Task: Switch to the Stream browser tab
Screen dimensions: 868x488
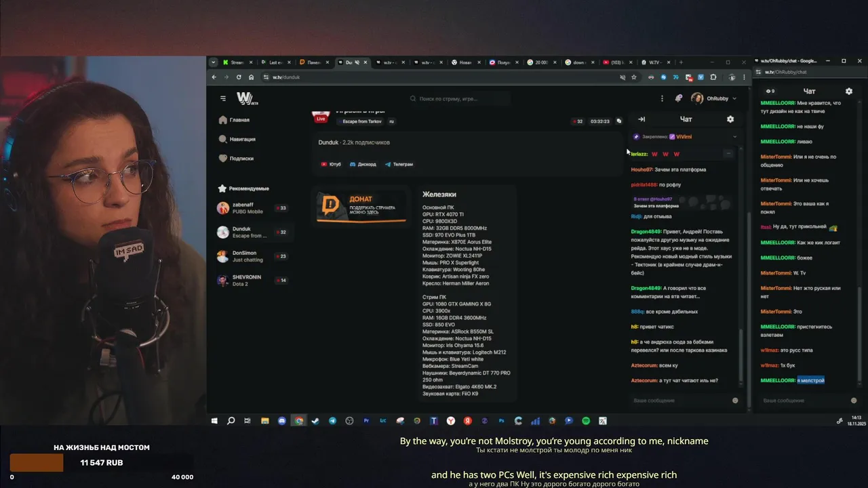Action: (237, 62)
